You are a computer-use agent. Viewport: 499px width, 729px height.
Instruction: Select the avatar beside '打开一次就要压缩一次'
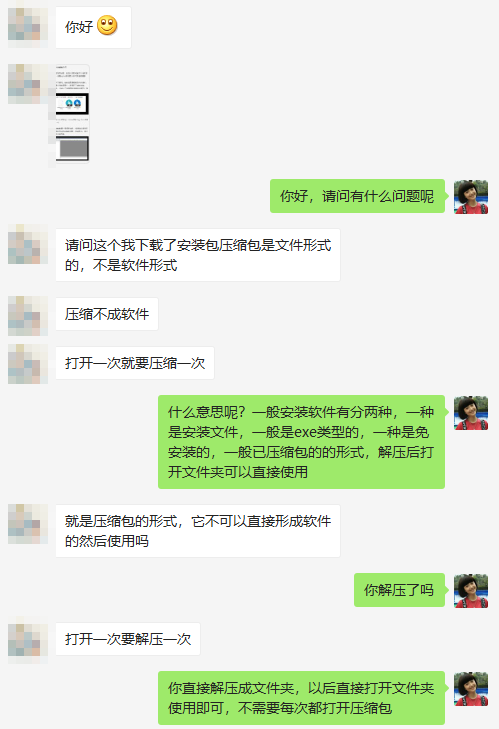28,364
